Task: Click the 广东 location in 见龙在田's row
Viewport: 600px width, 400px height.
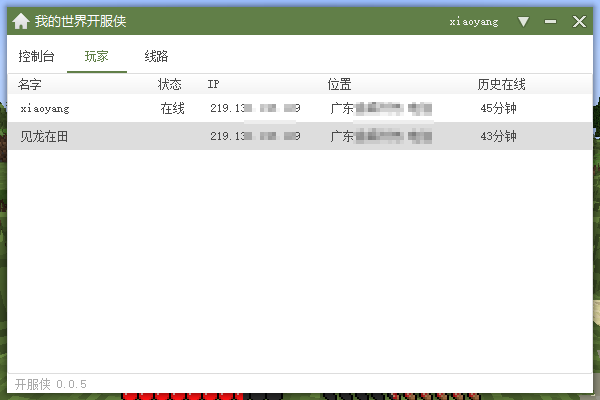Action: click(381, 136)
